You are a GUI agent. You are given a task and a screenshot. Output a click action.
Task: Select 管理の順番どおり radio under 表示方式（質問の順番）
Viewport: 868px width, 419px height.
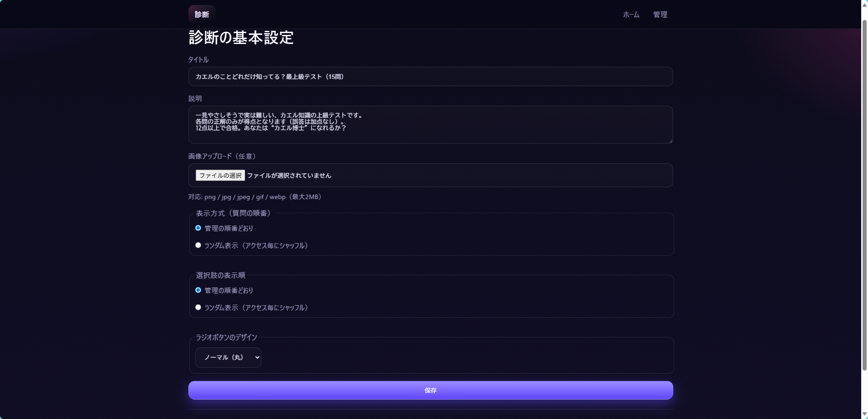(198, 228)
